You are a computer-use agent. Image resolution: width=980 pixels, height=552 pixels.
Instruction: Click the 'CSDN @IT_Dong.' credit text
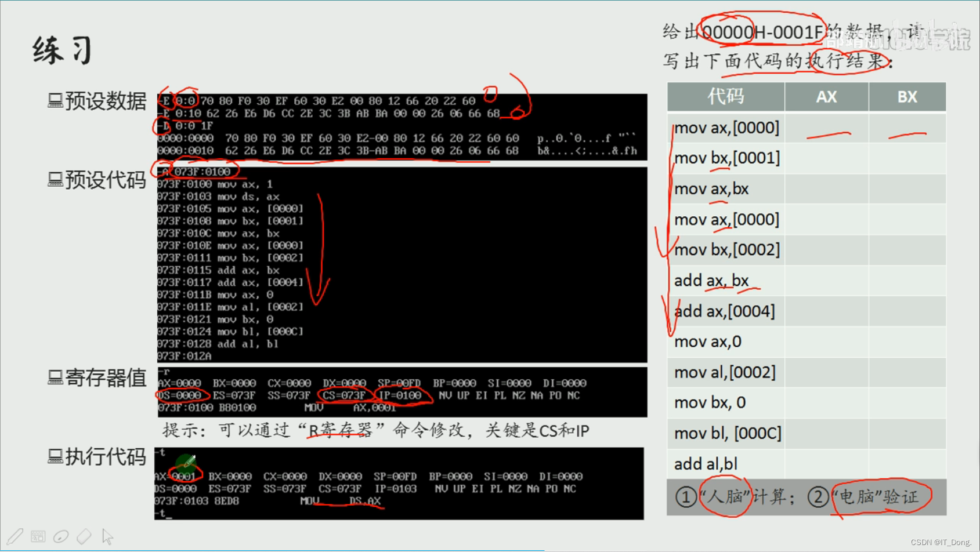pos(941,542)
